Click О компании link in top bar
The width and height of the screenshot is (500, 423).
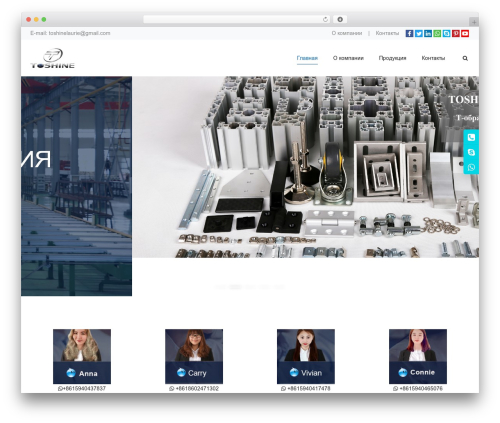pyautogui.click(x=347, y=33)
